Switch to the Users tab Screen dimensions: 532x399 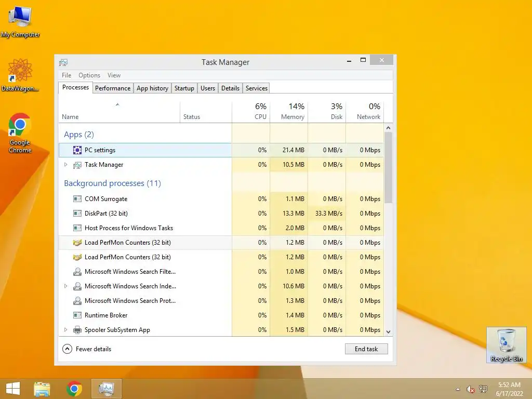(x=208, y=88)
